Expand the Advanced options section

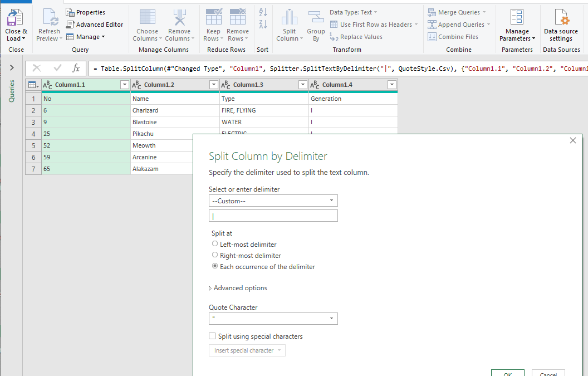coord(238,287)
